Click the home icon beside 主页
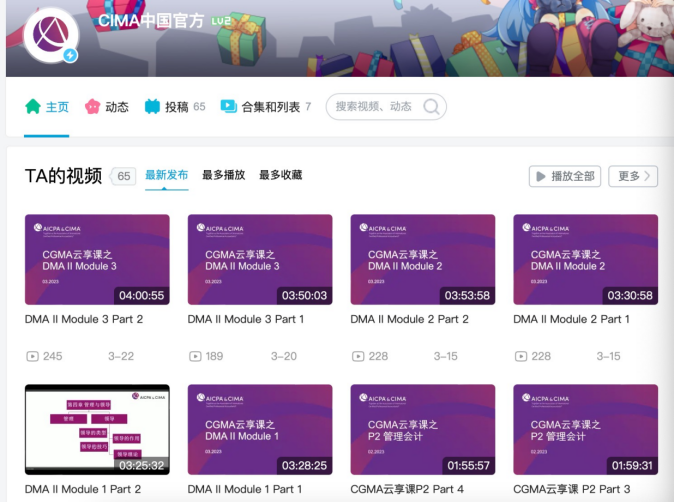Screen dimensions: 675x503 tap(33, 106)
